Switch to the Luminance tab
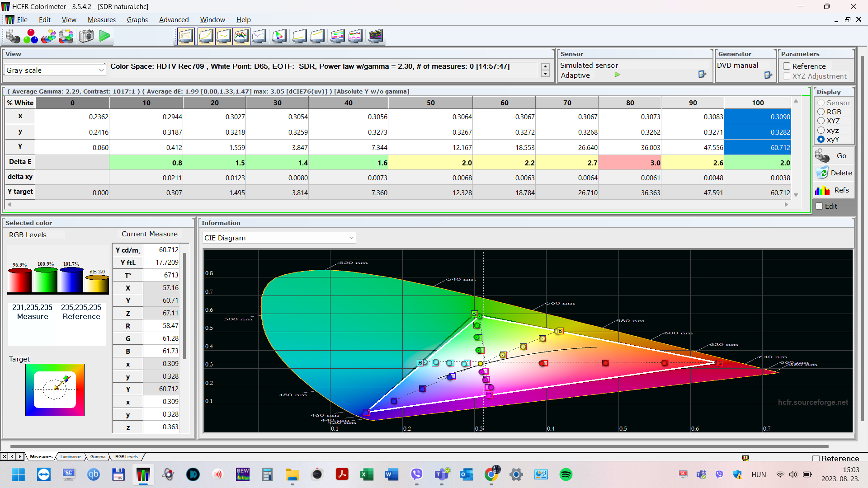 click(71, 457)
